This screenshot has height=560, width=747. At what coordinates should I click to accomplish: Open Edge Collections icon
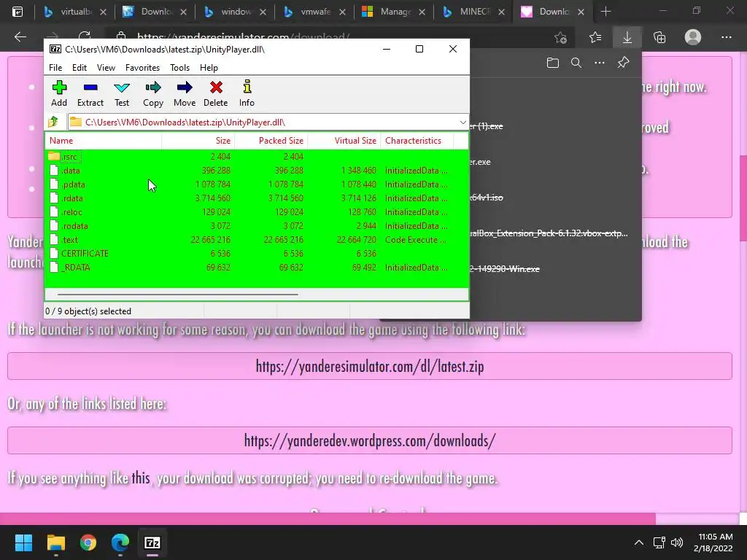(659, 37)
